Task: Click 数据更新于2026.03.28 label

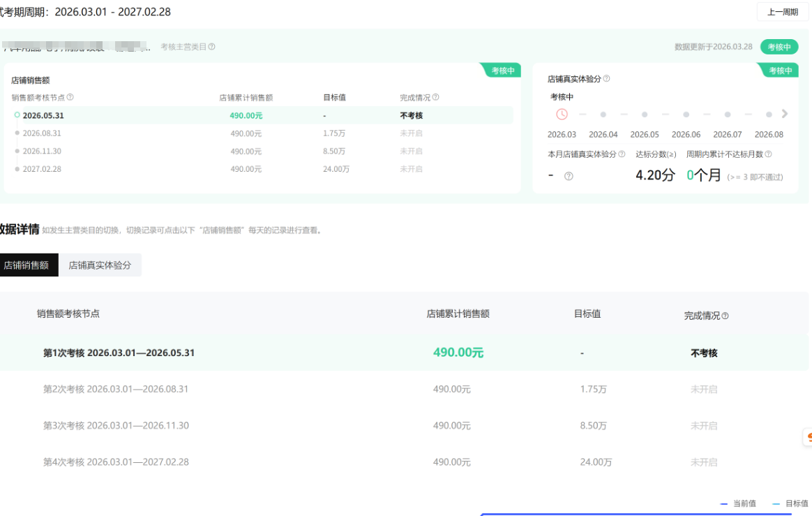Action: (714, 47)
